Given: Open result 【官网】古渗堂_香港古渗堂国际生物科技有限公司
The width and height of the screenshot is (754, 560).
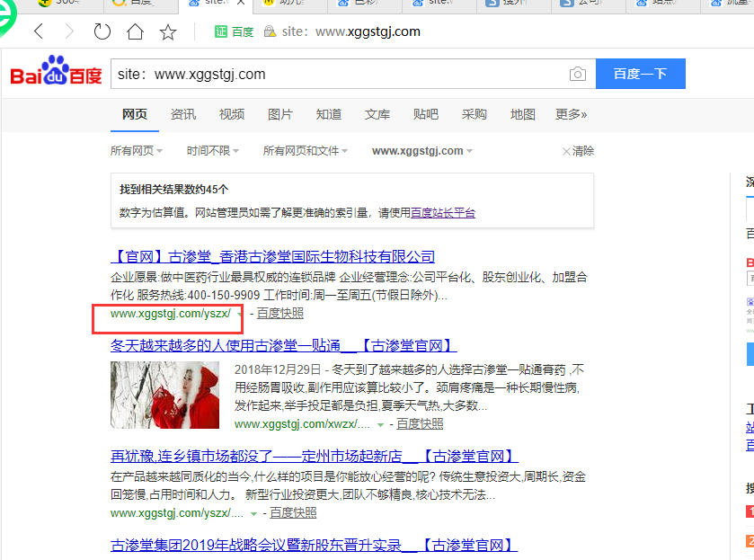Looking at the screenshot, I should [x=272, y=256].
